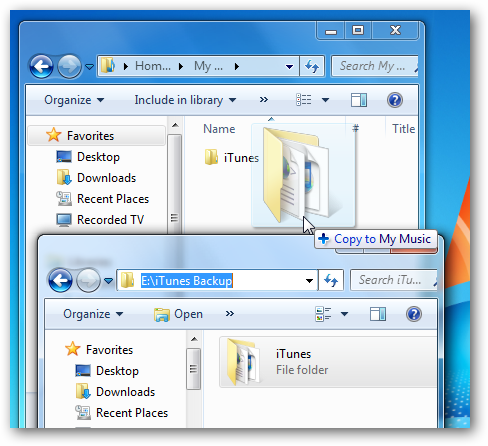The image size is (488, 446).
Task: Click Favorites star icon in My Music window
Action: (53, 135)
